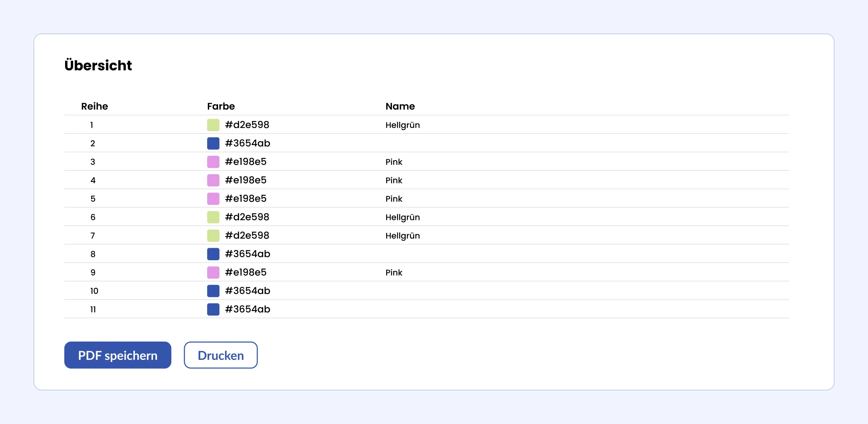Click the pink swatch in row 5
This screenshot has width=868, height=424.
(213, 199)
